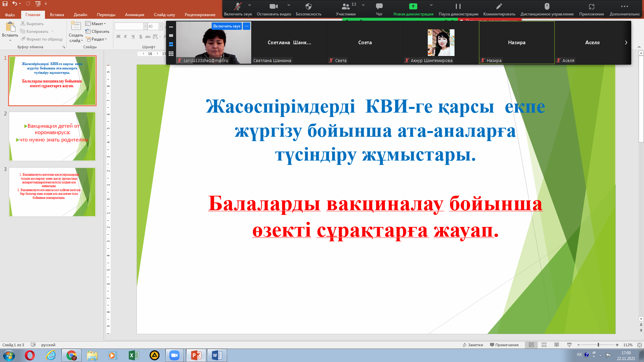This screenshot has height=362, width=644.
Task: Open the Вставка ribbon tab
Action: coord(57,15)
